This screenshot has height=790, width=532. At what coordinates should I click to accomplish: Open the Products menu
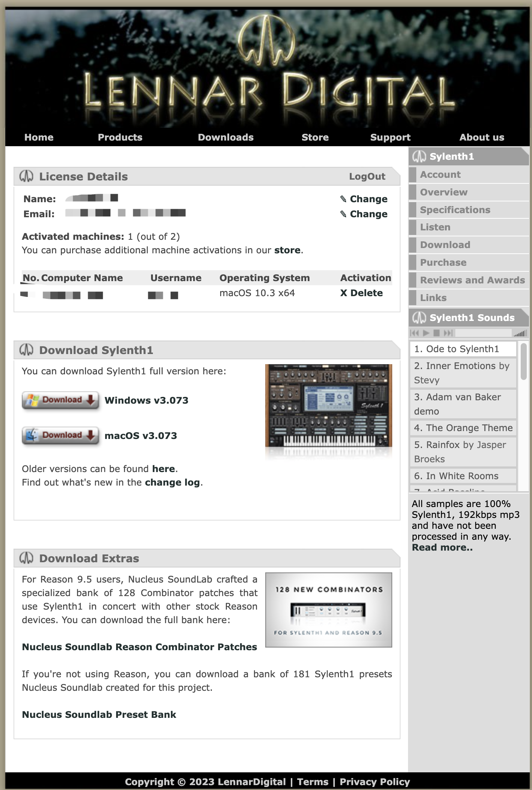point(120,138)
